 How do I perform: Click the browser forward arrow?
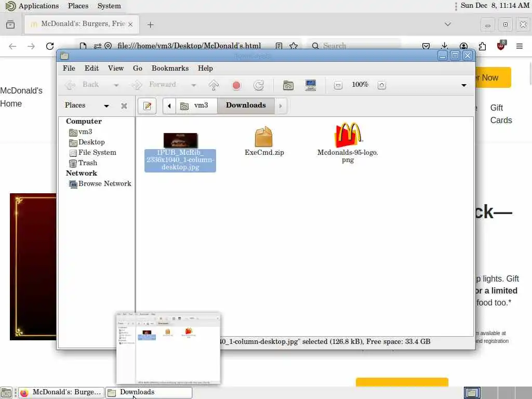click(31, 46)
